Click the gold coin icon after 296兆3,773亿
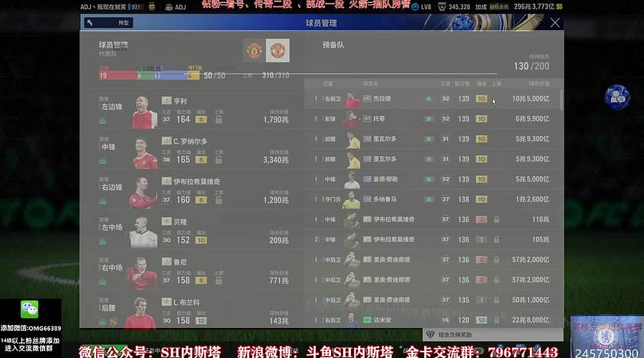 (x=559, y=6)
